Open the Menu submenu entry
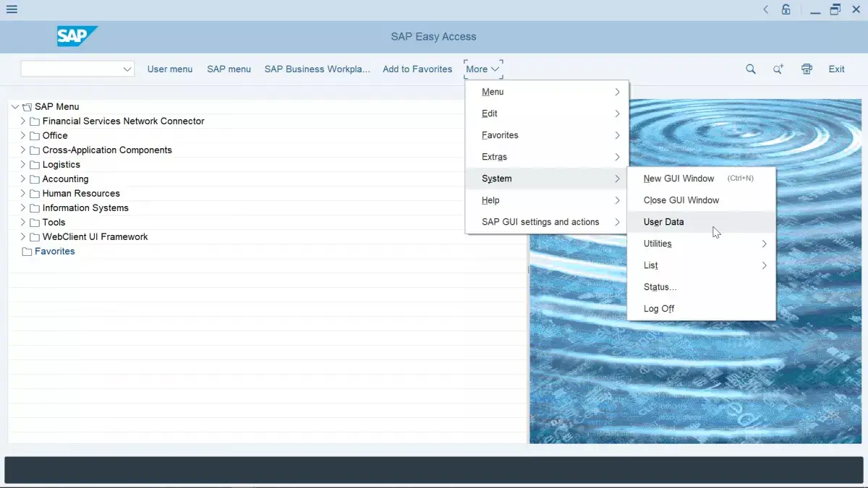 coord(547,92)
